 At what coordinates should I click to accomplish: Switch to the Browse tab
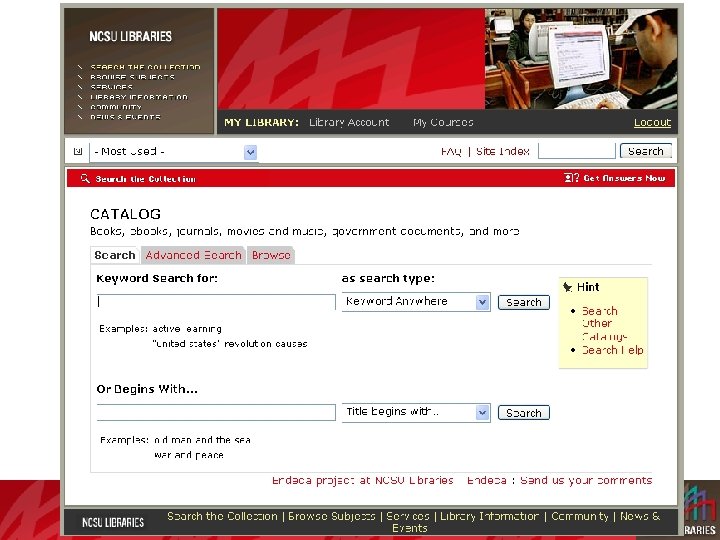point(271,255)
